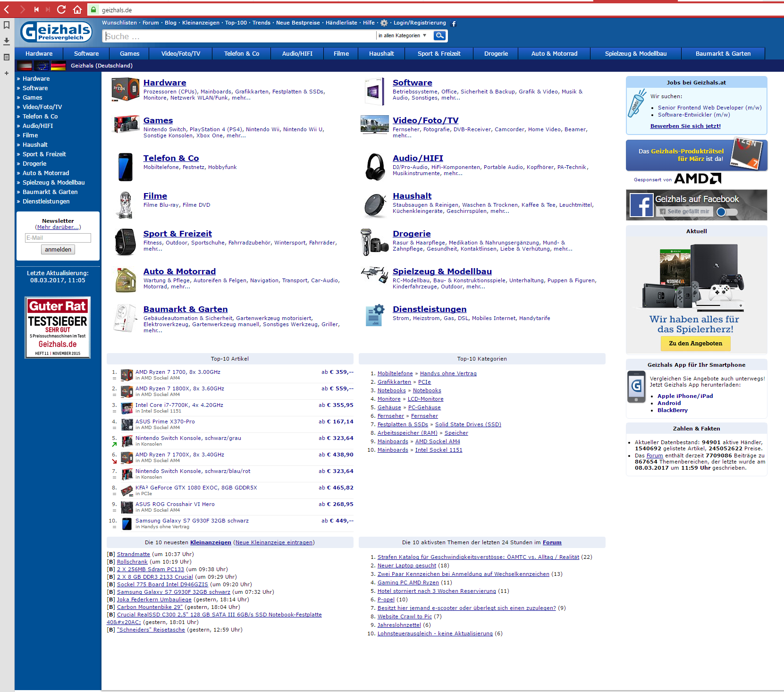Open the 'Carbon Mountenbike 29"' classified ad

point(150,607)
